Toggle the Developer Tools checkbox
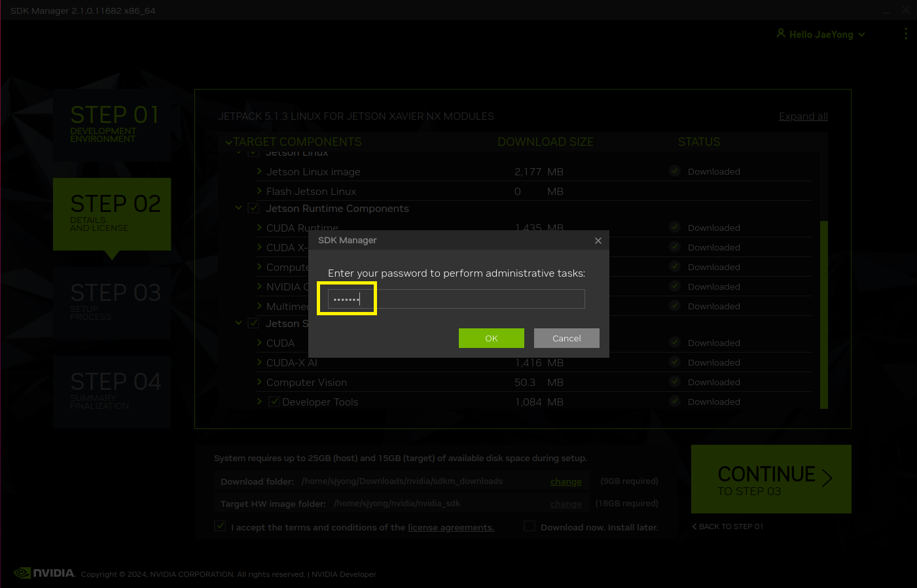The height and width of the screenshot is (588, 917). (x=274, y=402)
